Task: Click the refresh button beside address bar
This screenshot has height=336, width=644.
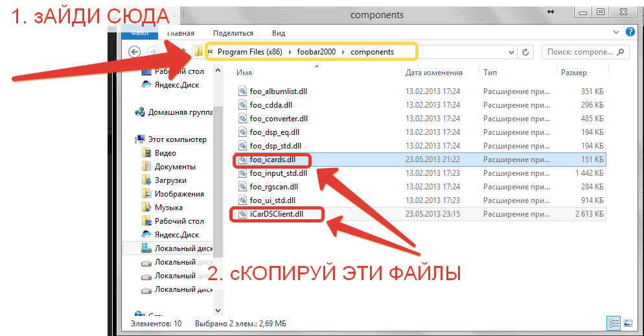Action: tap(525, 52)
